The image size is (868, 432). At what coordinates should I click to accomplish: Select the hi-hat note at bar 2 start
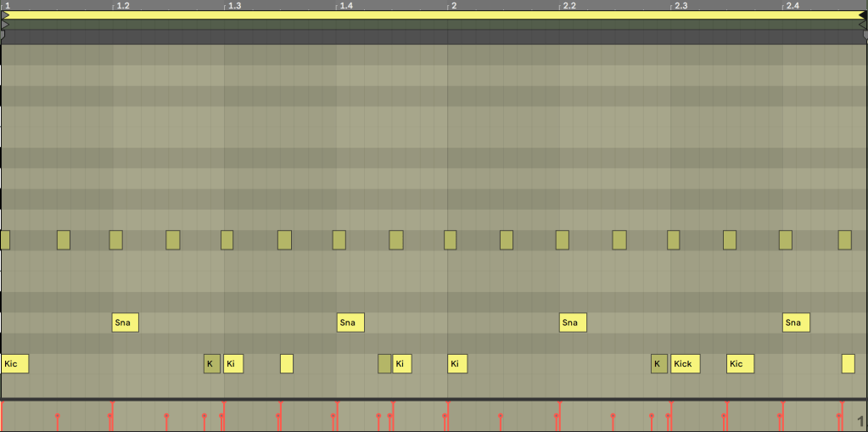(x=451, y=240)
